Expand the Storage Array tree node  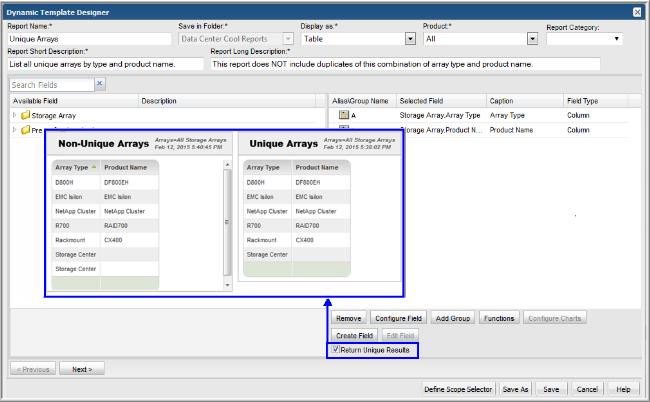coord(14,116)
